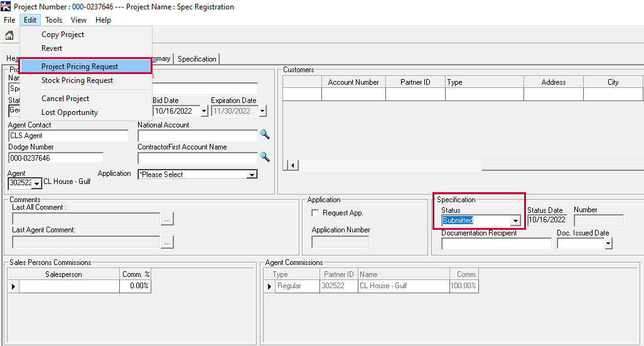Image resolution: width=644 pixels, height=346 pixels.
Task: Click the Documentation Recipient input field
Action: (x=496, y=244)
